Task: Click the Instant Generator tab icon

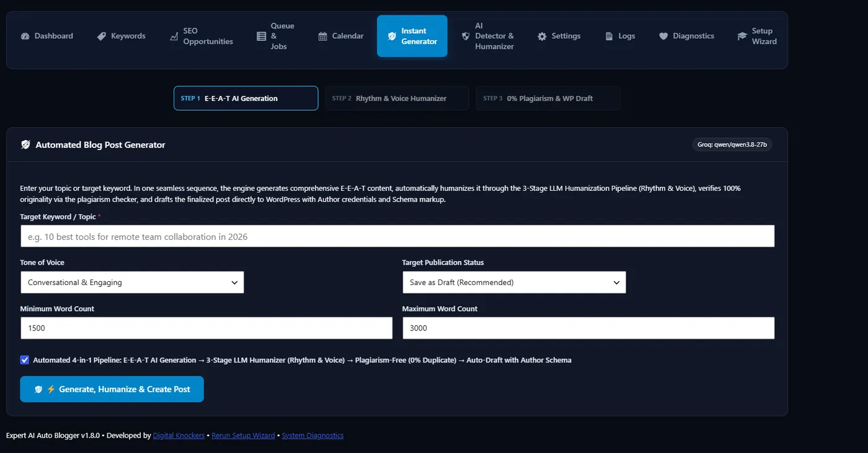Action: (x=392, y=36)
